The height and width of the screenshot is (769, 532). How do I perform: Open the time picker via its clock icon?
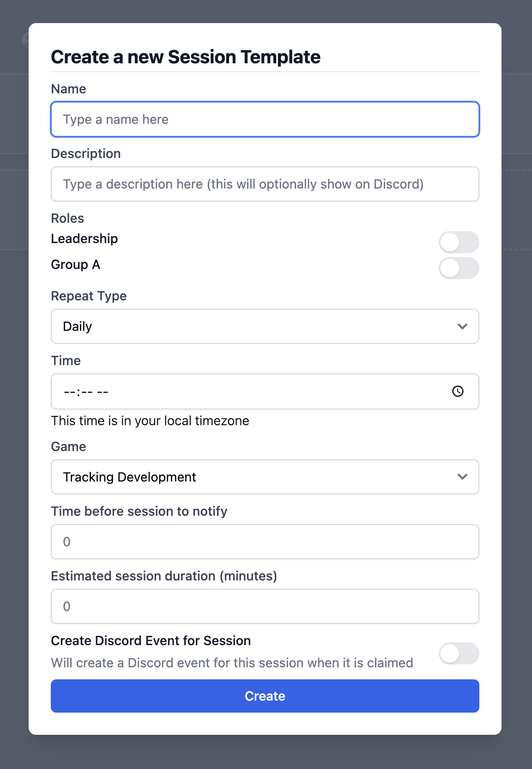458,391
